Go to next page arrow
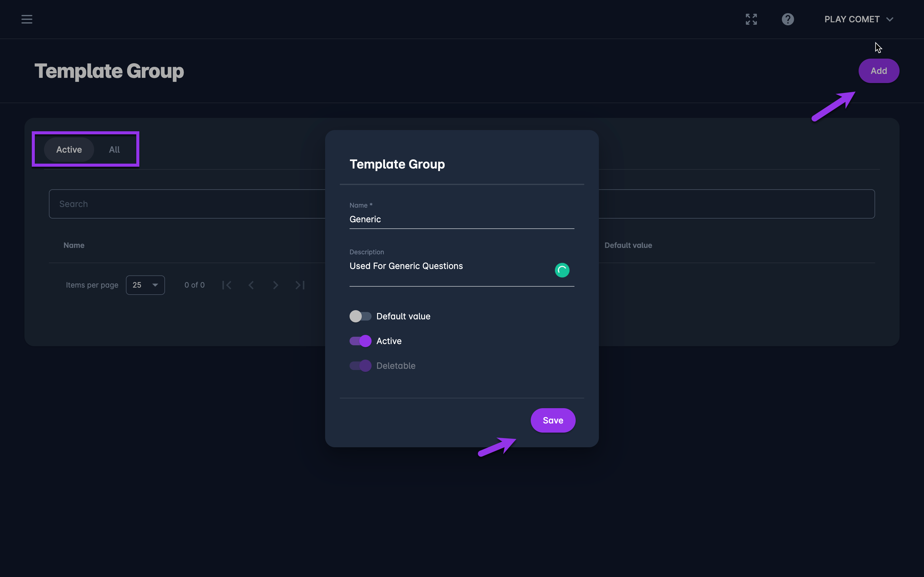 click(276, 285)
